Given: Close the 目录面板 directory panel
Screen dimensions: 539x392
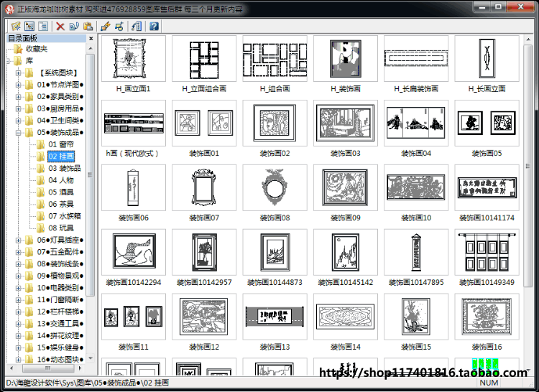Looking at the screenshot, I should click(91, 39).
